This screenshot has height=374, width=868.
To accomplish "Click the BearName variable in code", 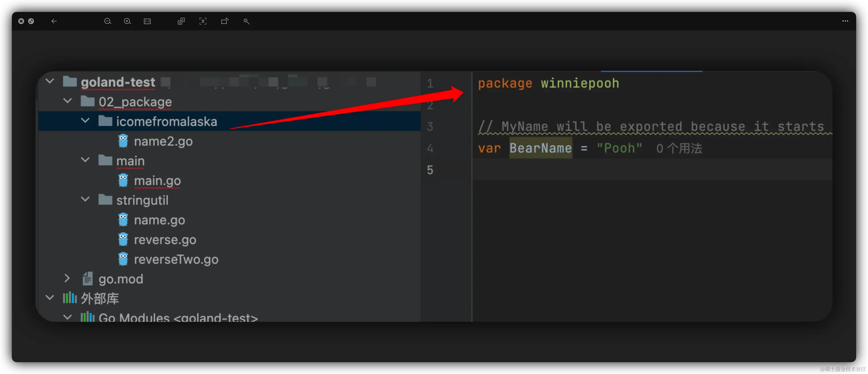I will pos(540,148).
